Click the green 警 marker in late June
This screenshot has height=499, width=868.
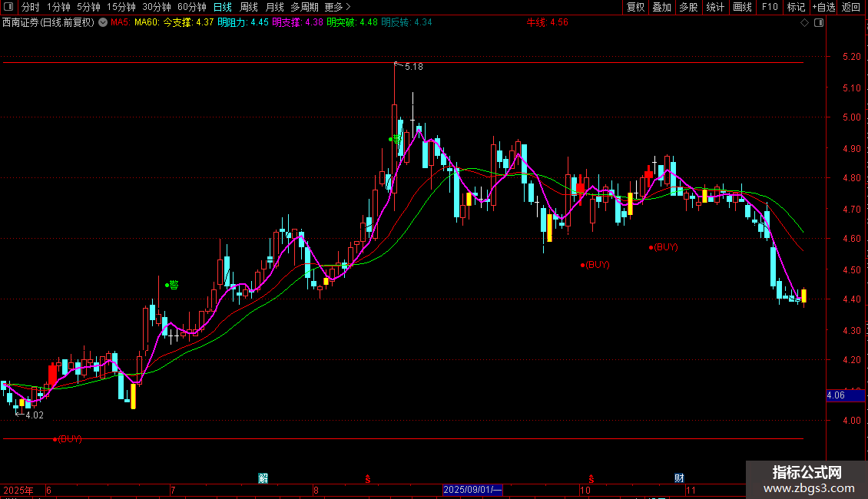172,285
